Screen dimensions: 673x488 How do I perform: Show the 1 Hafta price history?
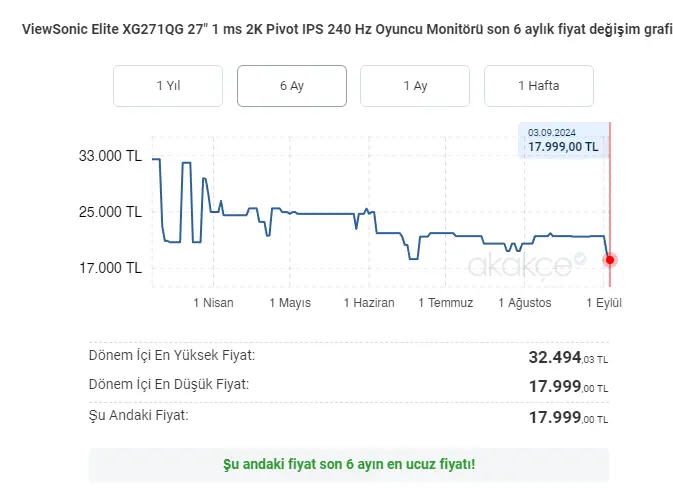[539, 86]
